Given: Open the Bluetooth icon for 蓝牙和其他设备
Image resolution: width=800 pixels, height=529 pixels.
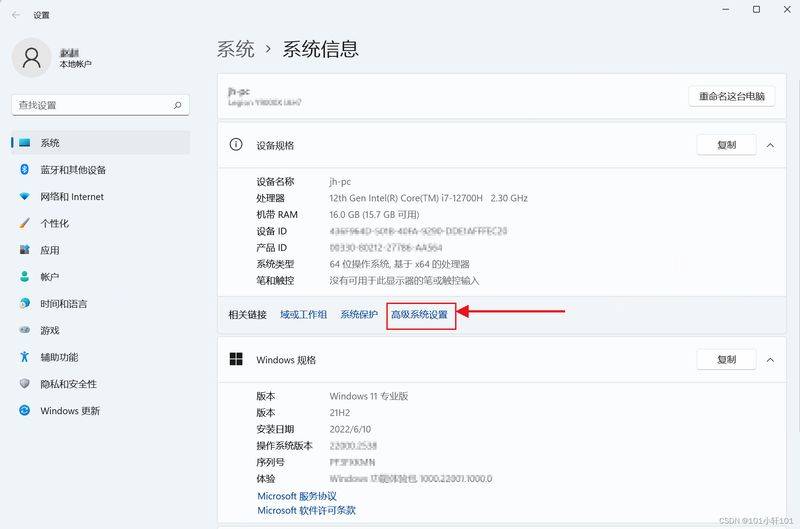Looking at the screenshot, I should tap(24, 169).
